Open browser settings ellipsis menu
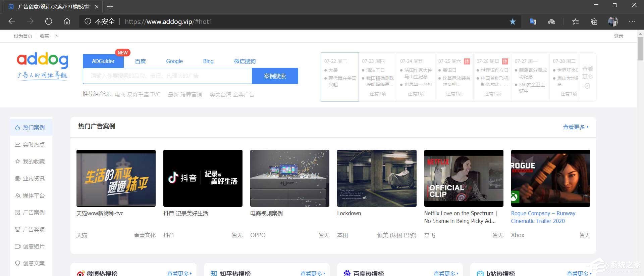The width and height of the screenshot is (644, 276). [632, 21]
